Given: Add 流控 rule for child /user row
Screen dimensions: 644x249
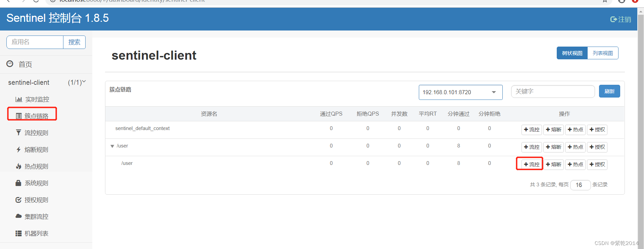Looking at the screenshot, I should [532, 165].
